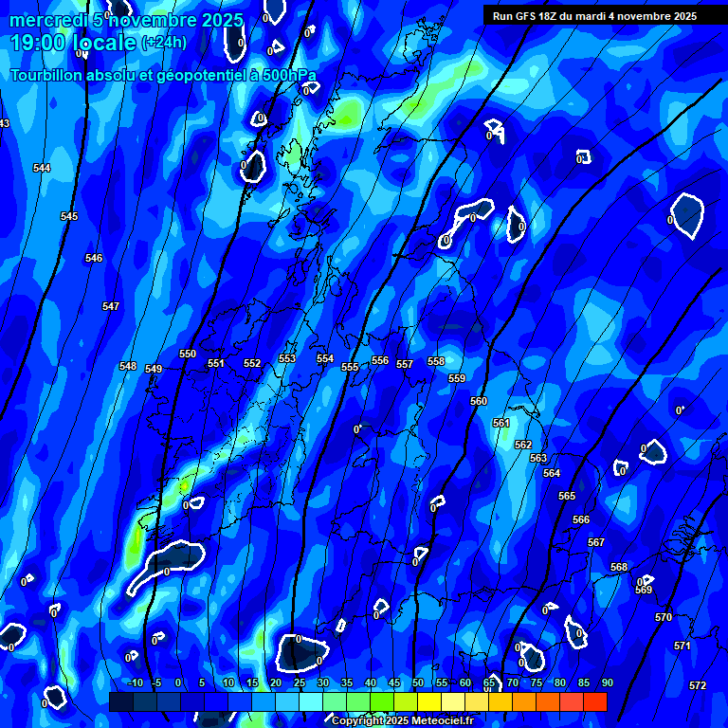Click the 553 geopotential contour label
Viewport: 728px width, 728px height.
287,358
